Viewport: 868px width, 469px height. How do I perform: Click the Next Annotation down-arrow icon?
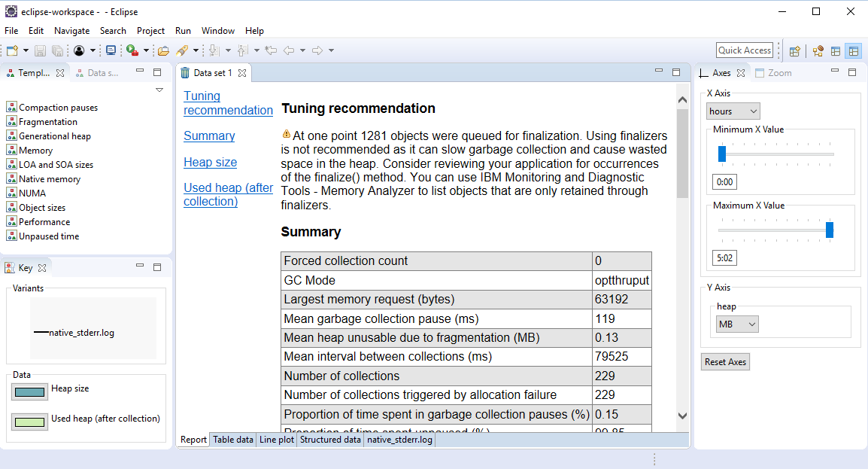tap(214, 51)
